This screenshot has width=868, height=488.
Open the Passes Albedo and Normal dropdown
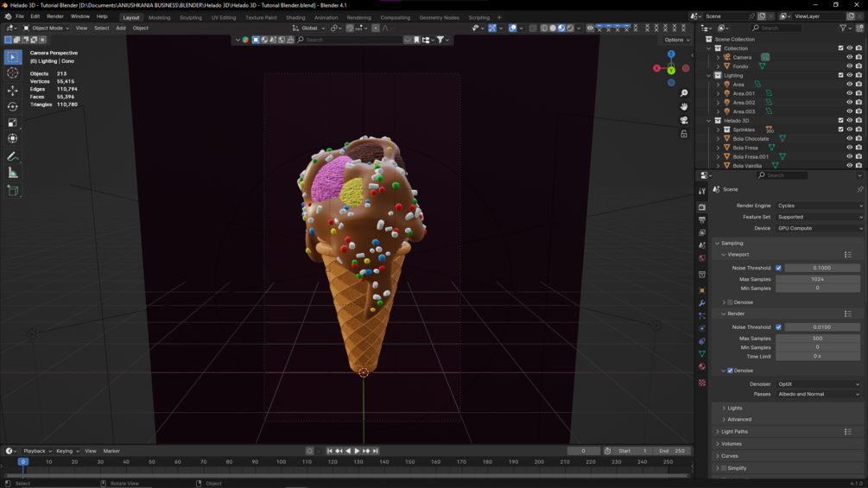click(818, 394)
